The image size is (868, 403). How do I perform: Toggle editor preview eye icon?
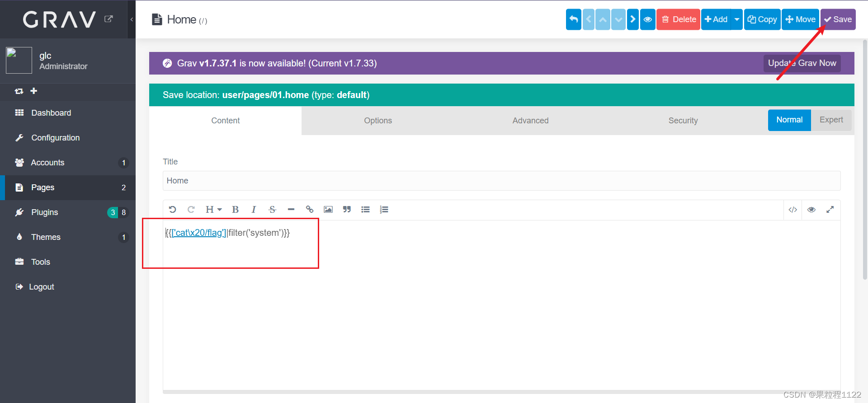pos(811,210)
